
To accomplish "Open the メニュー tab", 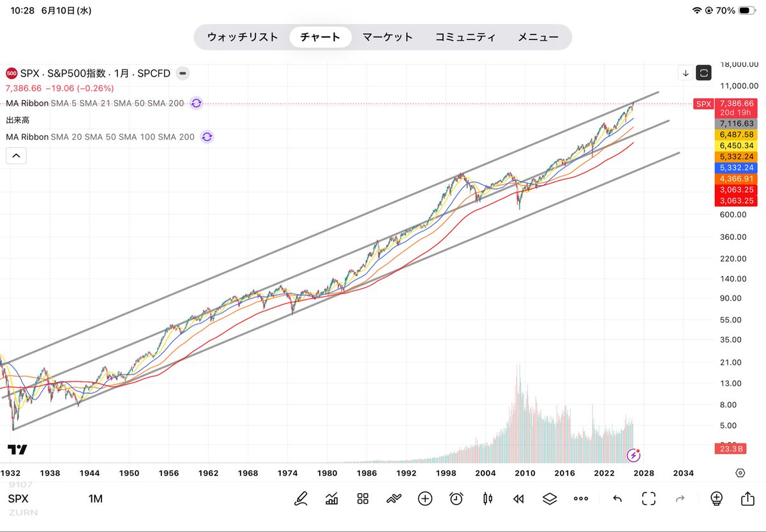I will click(x=538, y=37).
